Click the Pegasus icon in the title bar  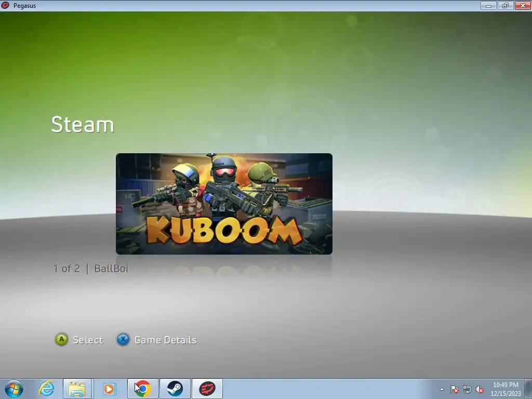click(x=5, y=5)
